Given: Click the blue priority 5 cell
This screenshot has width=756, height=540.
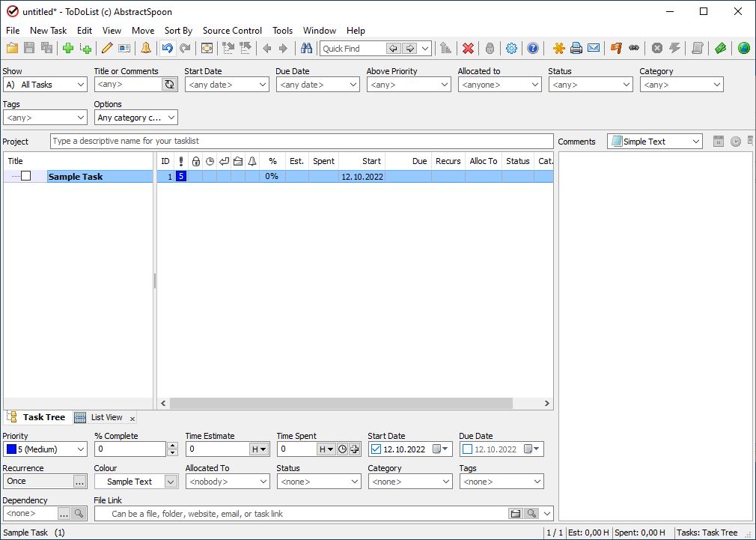Looking at the screenshot, I should [x=181, y=176].
